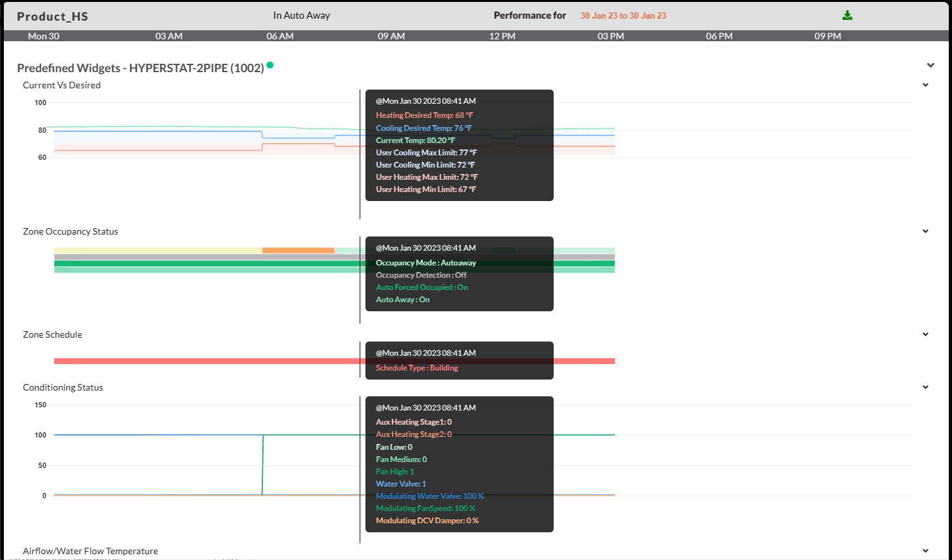Click the green download icon
This screenshot has width=952, height=560.
(x=848, y=15)
